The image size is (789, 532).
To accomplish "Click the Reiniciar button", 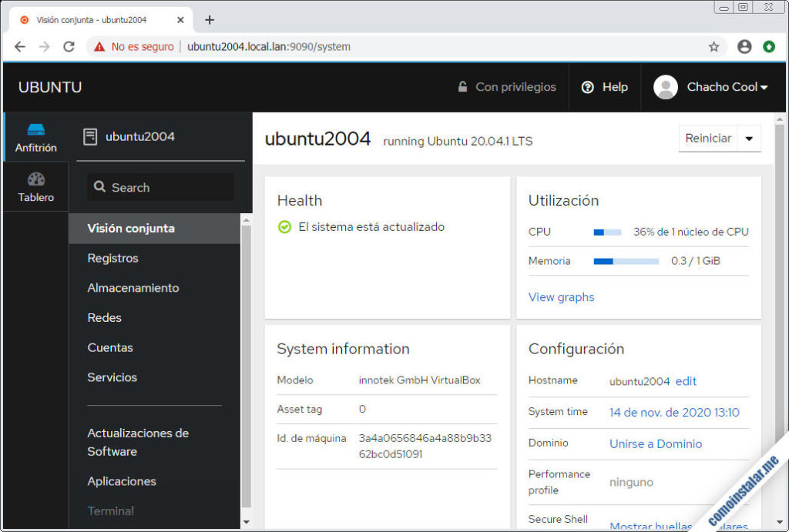I will click(709, 139).
